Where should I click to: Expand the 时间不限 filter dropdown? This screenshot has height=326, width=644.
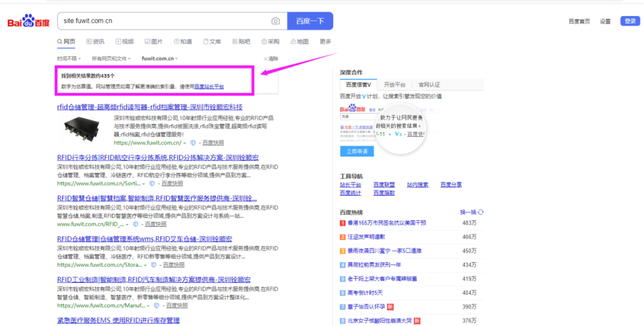click(69, 59)
